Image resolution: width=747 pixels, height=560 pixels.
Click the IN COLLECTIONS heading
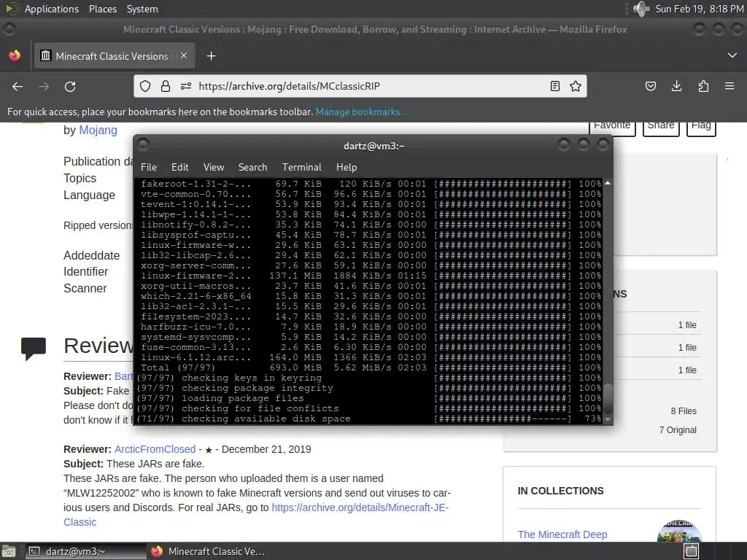click(561, 491)
